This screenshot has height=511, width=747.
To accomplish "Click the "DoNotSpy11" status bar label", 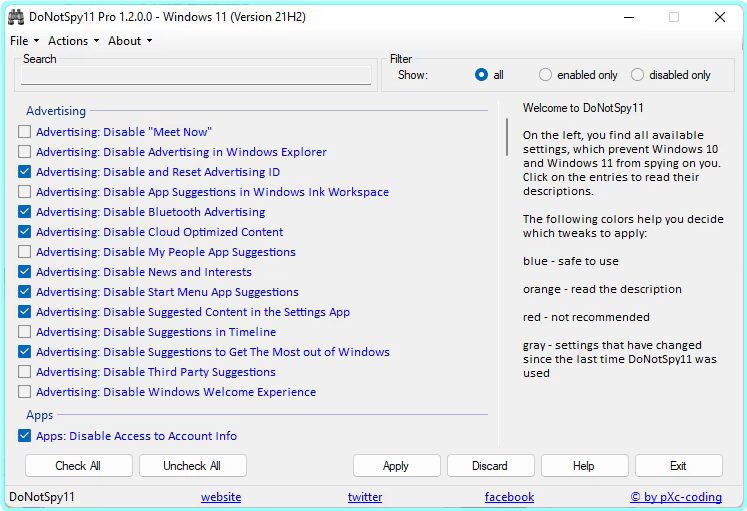I will click(x=42, y=497).
